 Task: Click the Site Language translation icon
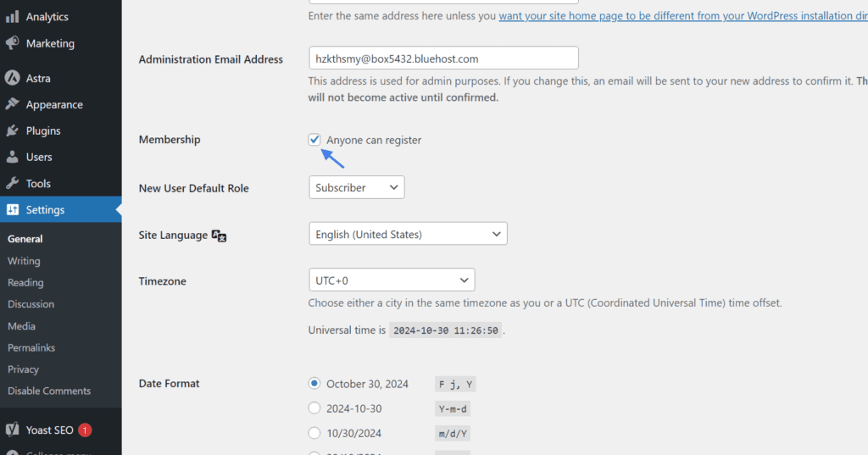click(220, 236)
